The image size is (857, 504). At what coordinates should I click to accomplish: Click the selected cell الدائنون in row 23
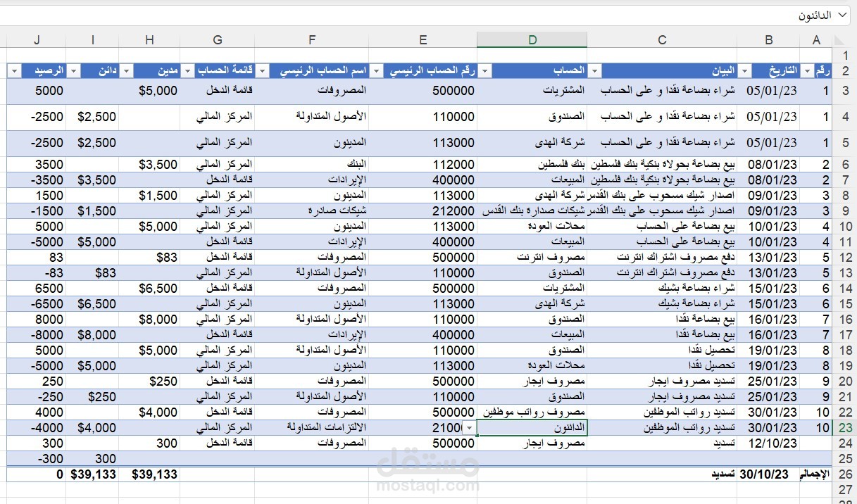pyautogui.click(x=532, y=428)
